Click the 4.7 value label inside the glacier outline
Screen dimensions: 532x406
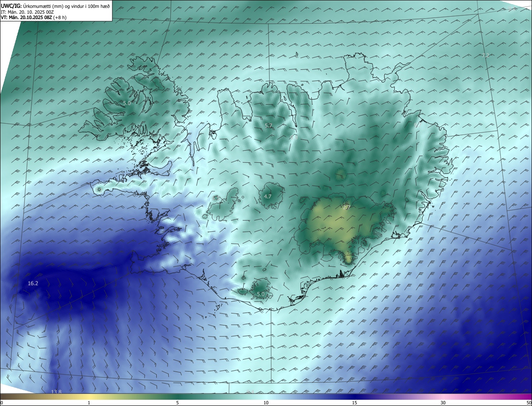pos(268,197)
